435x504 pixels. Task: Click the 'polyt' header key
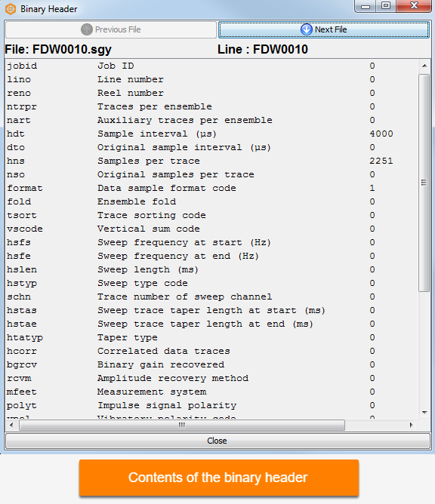[22, 405]
